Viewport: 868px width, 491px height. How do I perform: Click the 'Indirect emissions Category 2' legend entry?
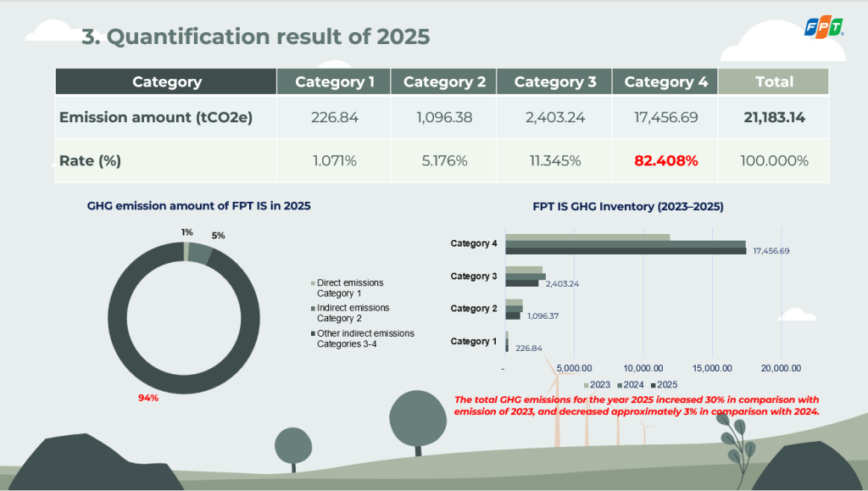pyautogui.click(x=350, y=313)
